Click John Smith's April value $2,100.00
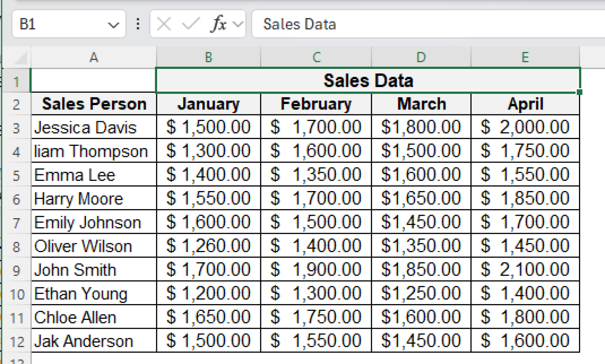Image resolution: width=605 pixels, height=364 pixels. 525,270
